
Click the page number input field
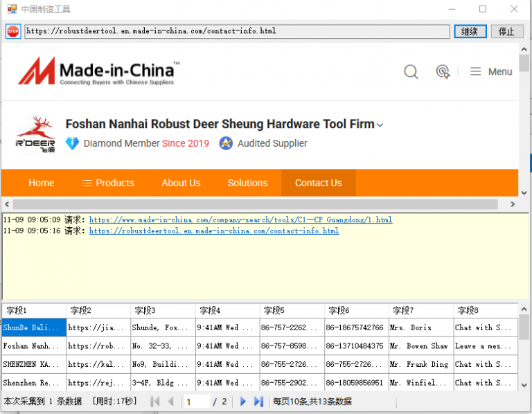[197, 402]
